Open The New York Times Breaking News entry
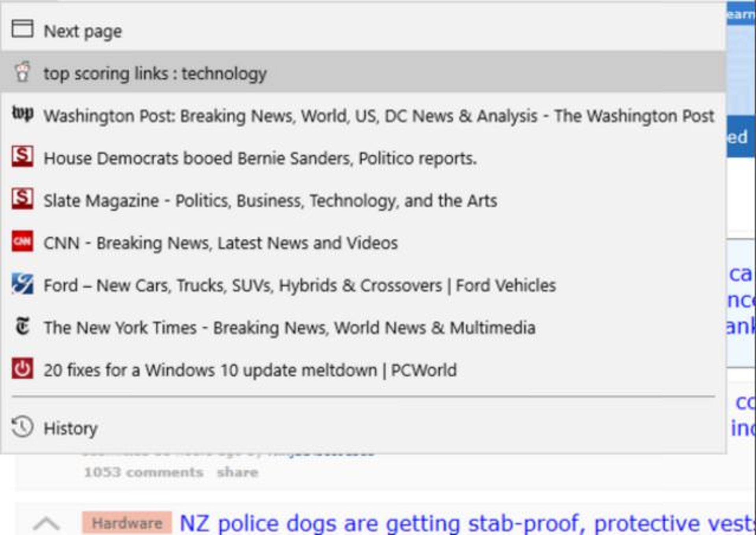Viewport: 756px width, 535px height. pos(363,327)
